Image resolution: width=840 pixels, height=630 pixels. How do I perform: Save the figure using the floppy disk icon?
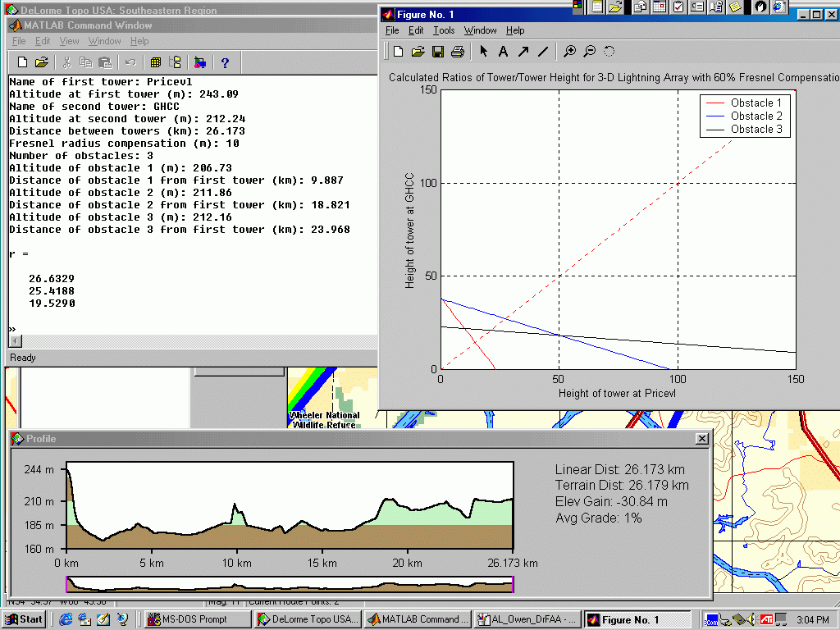click(438, 52)
